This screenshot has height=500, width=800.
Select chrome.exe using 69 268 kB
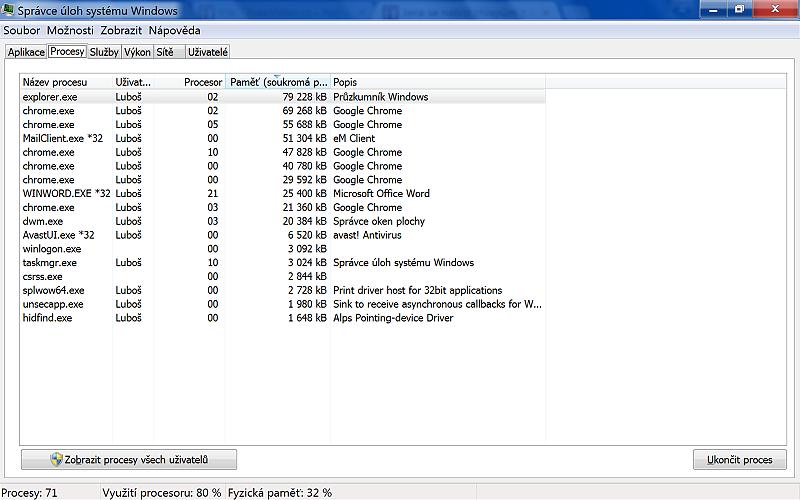(x=283, y=111)
